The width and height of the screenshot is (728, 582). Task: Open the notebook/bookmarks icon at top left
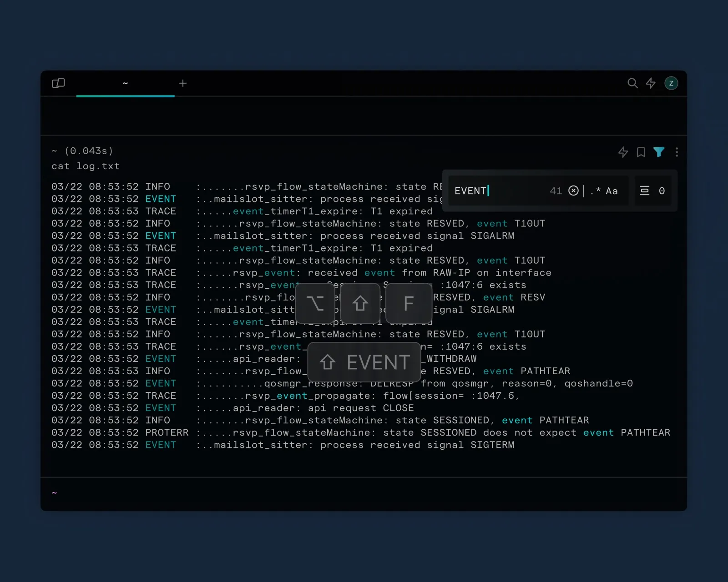[58, 83]
